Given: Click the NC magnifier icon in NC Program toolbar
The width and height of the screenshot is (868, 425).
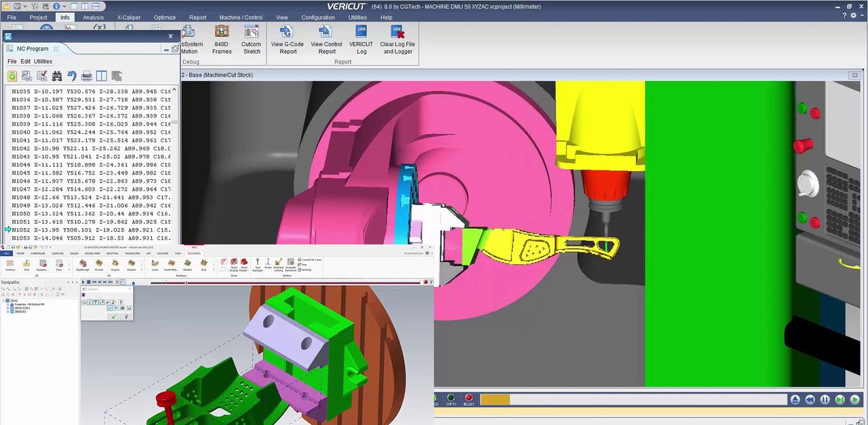Looking at the screenshot, I should click(27, 76).
